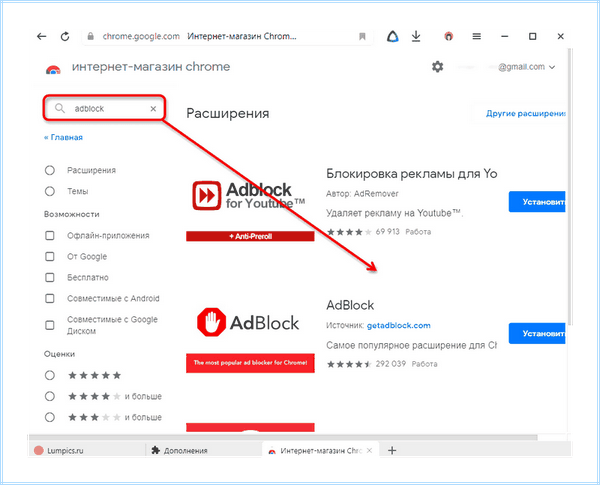Reload the page with the refresh icon
Viewport: 600px width, 485px height.
tap(65, 36)
